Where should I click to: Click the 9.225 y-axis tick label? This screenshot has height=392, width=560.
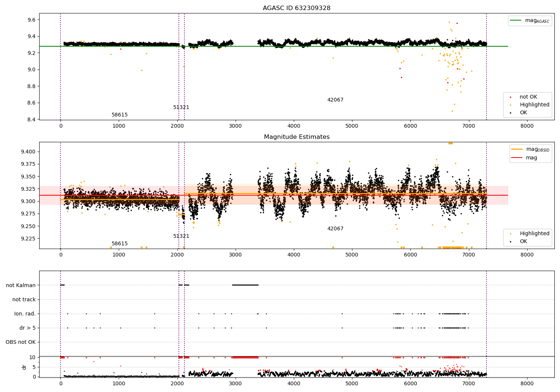click(29, 239)
